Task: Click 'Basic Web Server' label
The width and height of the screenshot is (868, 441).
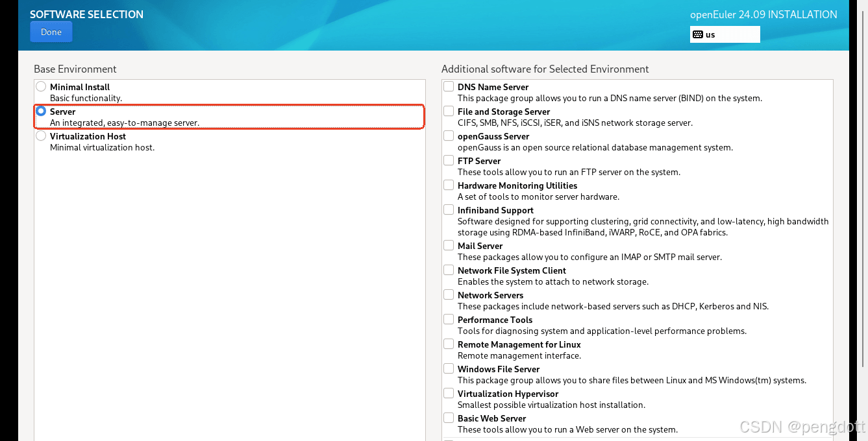Action: click(491, 418)
